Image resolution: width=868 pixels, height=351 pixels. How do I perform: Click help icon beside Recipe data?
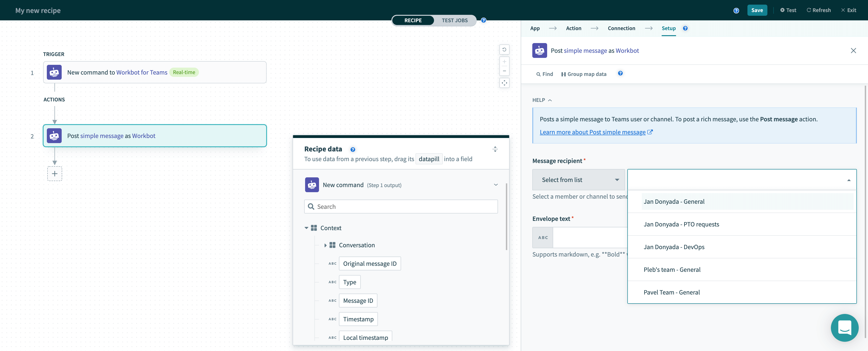tap(352, 149)
